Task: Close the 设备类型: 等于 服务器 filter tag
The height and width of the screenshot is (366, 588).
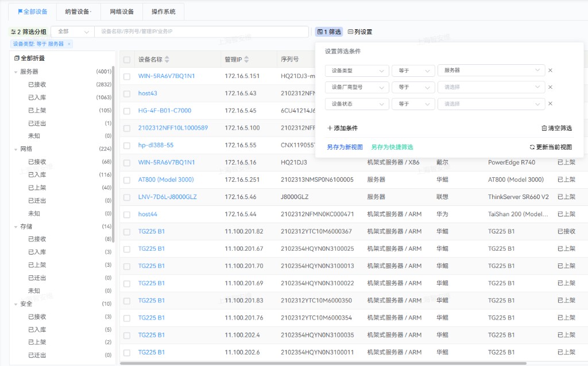Action: (69, 44)
